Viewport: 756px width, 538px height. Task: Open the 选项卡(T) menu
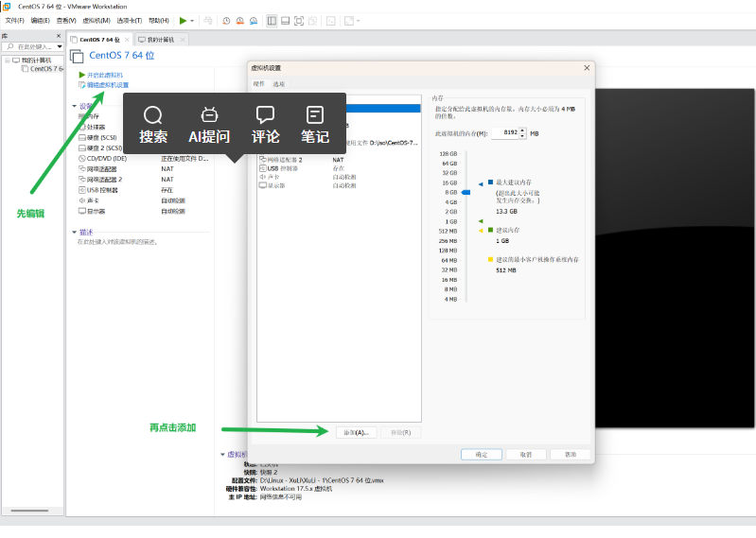130,20
